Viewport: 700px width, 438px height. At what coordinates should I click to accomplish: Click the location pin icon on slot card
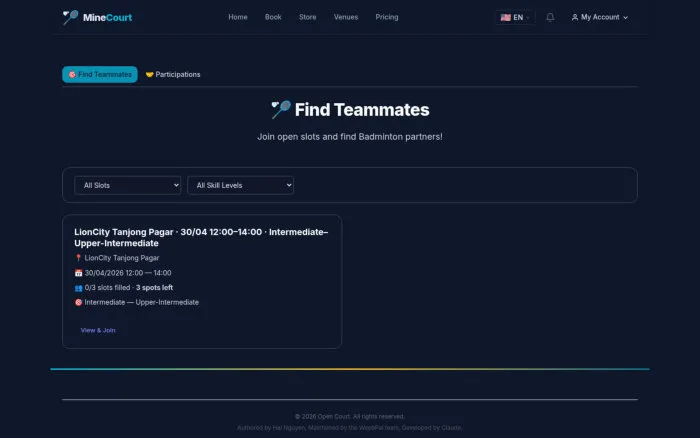pyautogui.click(x=78, y=258)
